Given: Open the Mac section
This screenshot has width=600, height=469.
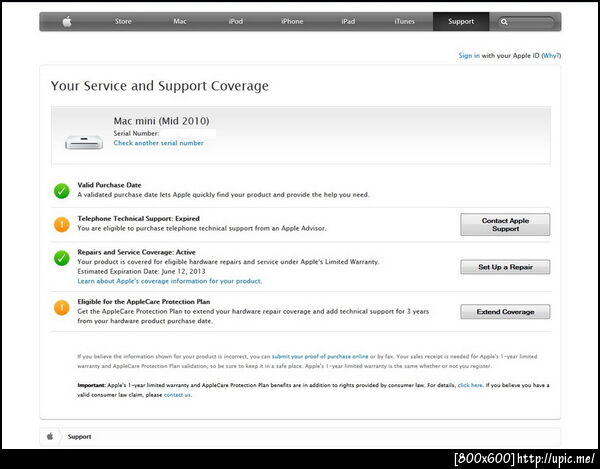Looking at the screenshot, I should pos(179,21).
